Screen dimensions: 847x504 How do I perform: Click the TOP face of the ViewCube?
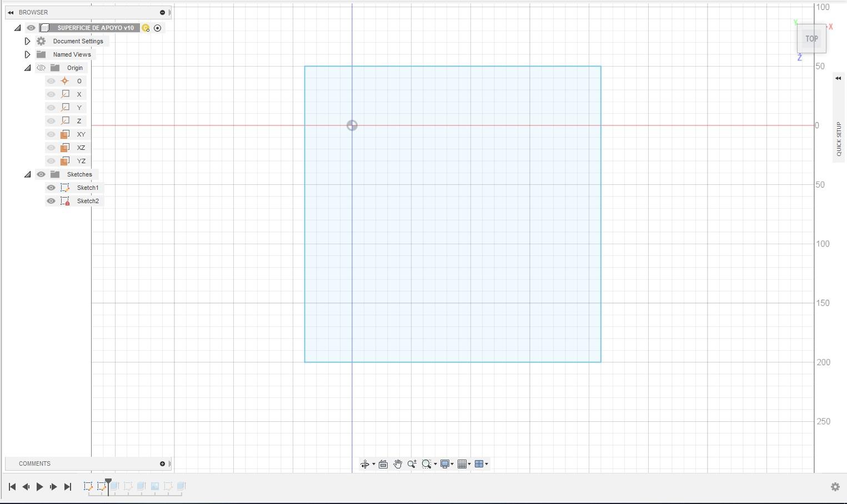point(811,38)
